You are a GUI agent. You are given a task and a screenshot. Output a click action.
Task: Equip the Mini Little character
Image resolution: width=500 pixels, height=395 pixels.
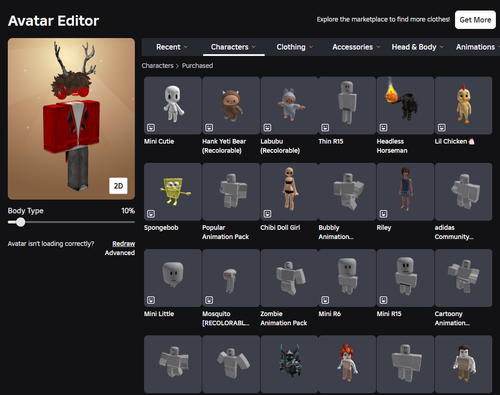click(173, 278)
